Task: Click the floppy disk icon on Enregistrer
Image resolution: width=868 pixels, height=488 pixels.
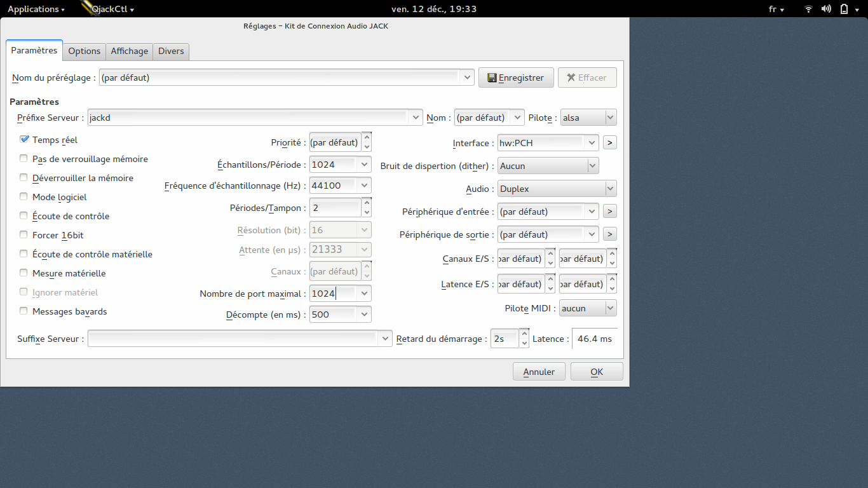Action: pyautogui.click(x=491, y=78)
